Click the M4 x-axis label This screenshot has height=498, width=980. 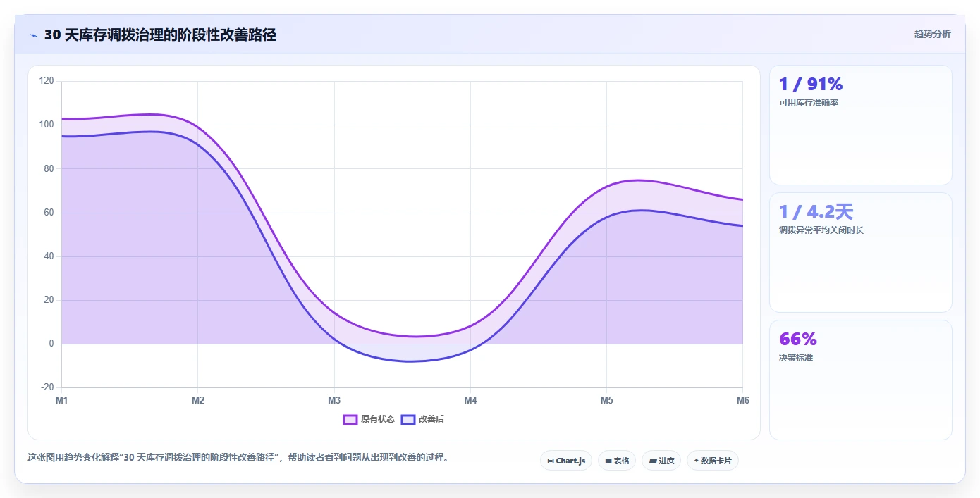(470, 401)
